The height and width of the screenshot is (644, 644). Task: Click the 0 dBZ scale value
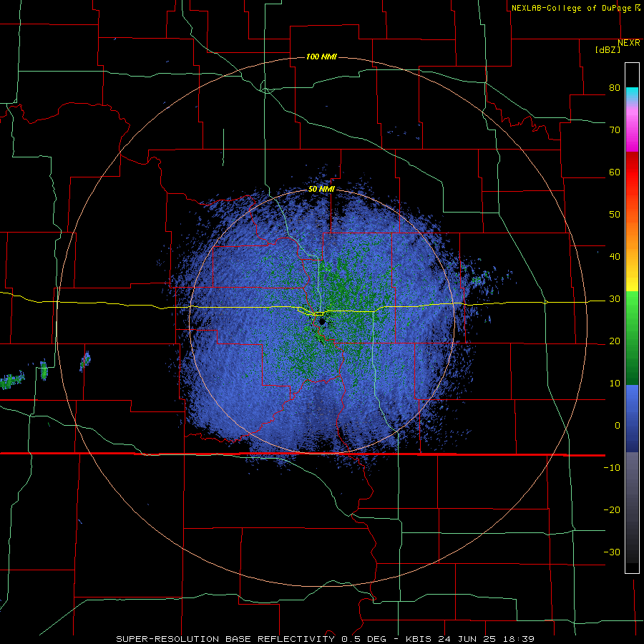tap(618, 426)
